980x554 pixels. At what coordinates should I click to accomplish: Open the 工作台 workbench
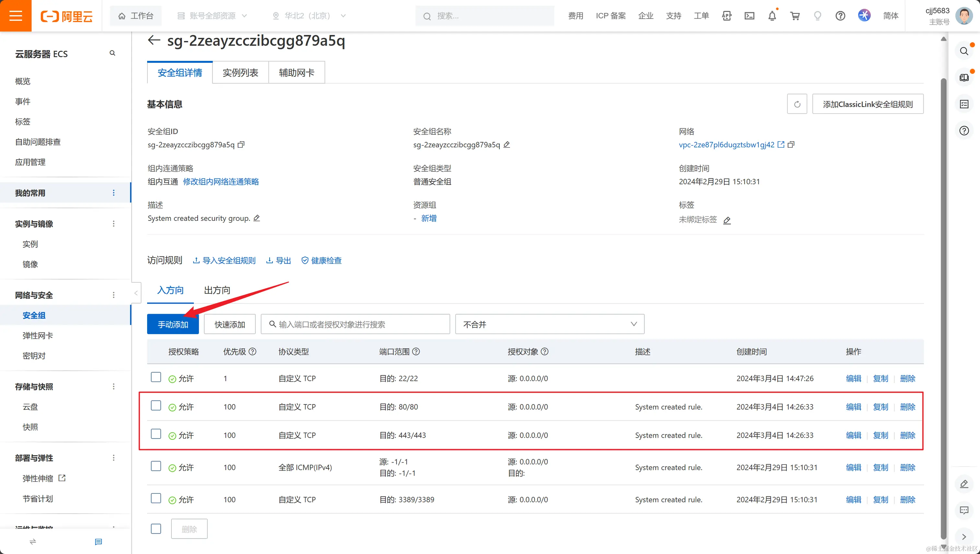[x=136, y=16]
